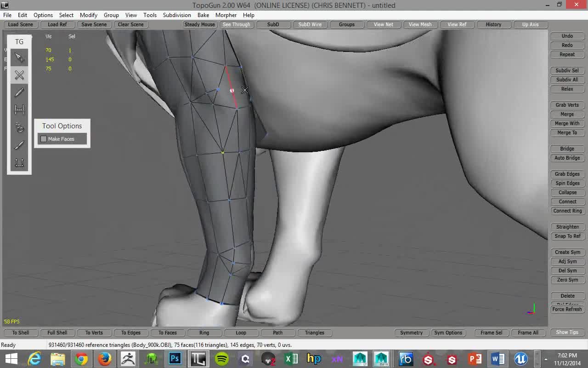This screenshot has width=588, height=368.
Task: Open the Modify menu
Action: pyautogui.click(x=89, y=15)
